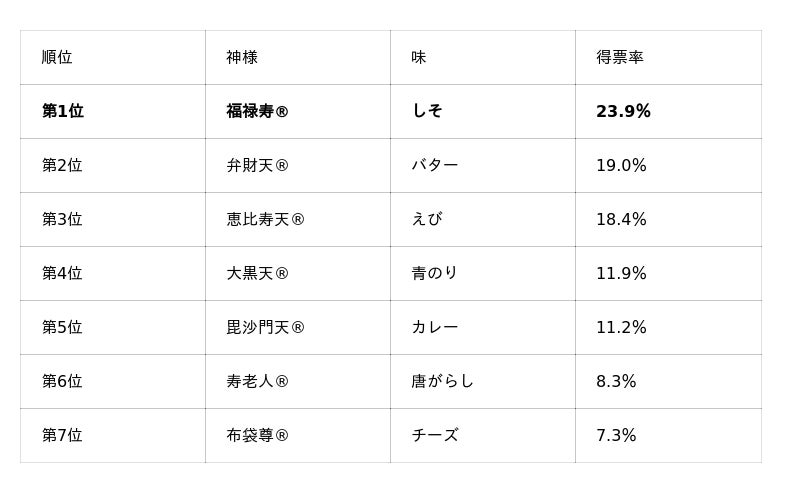Click the 順位 header cell

(x=113, y=57)
